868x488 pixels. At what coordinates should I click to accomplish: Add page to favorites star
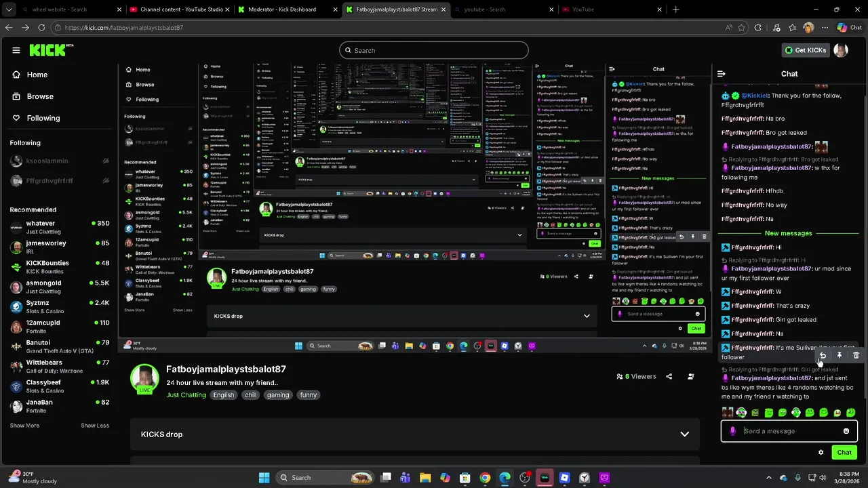pyautogui.click(x=741, y=28)
